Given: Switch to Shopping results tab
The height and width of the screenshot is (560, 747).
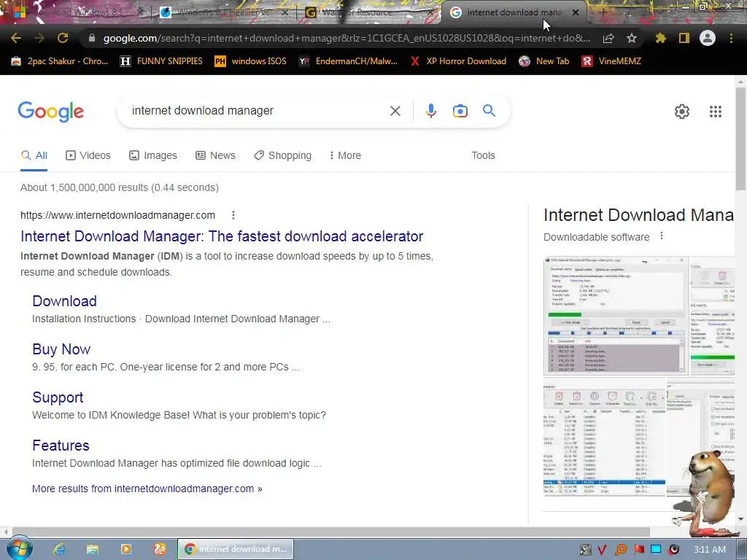Looking at the screenshot, I should click(x=282, y=156).
